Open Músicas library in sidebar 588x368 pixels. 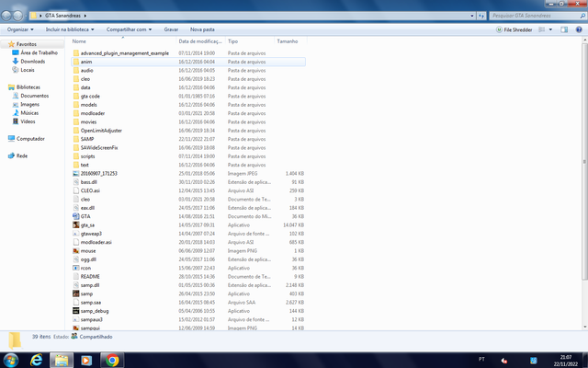[26, 112]
